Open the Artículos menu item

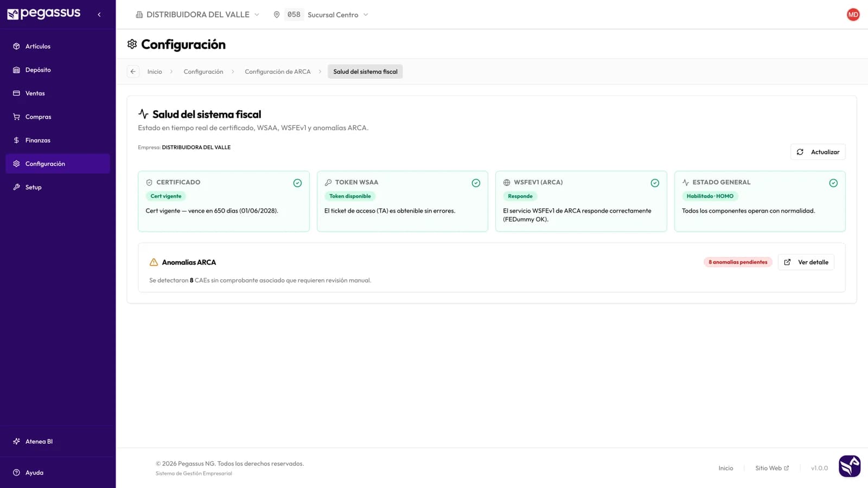point(58,46)
